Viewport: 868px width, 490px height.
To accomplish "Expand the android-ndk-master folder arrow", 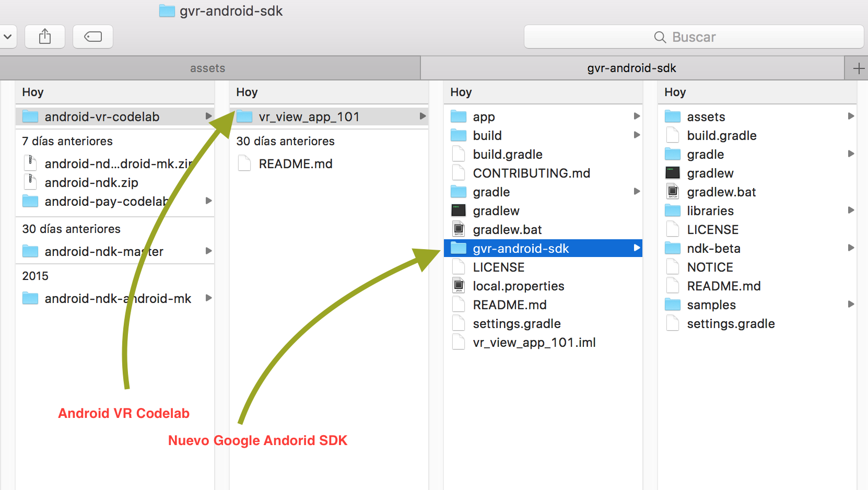I will point(208,251).
